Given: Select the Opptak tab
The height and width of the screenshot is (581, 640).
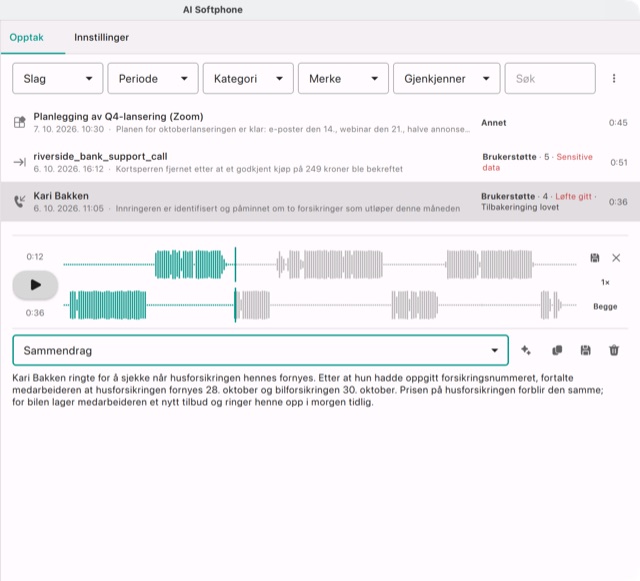Looking at the screenshot, I should pyautogui.click(x=27, y=37).
